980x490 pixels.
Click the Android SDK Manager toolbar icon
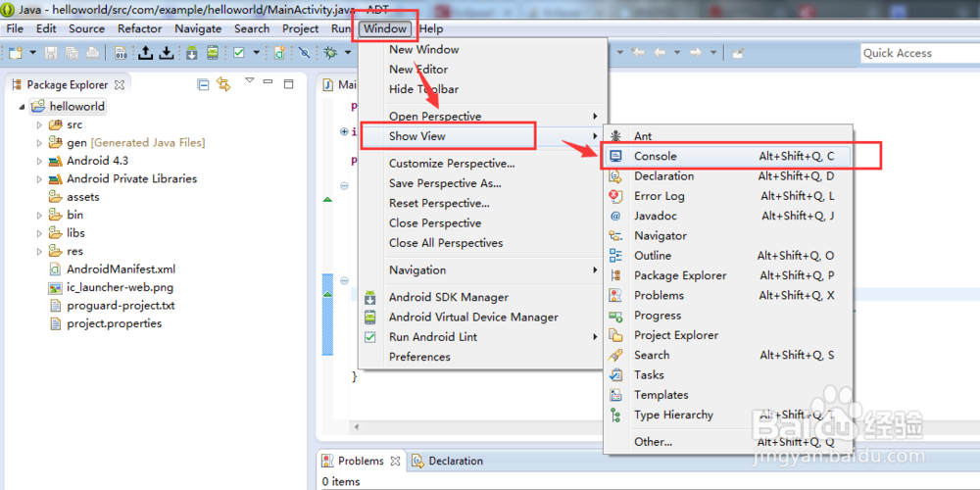pos(192,53)
